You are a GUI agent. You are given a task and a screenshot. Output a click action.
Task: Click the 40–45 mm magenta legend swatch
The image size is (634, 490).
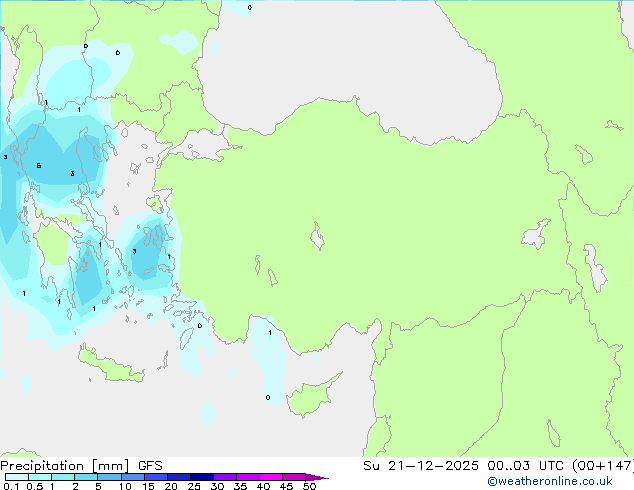tap(271, 477)
